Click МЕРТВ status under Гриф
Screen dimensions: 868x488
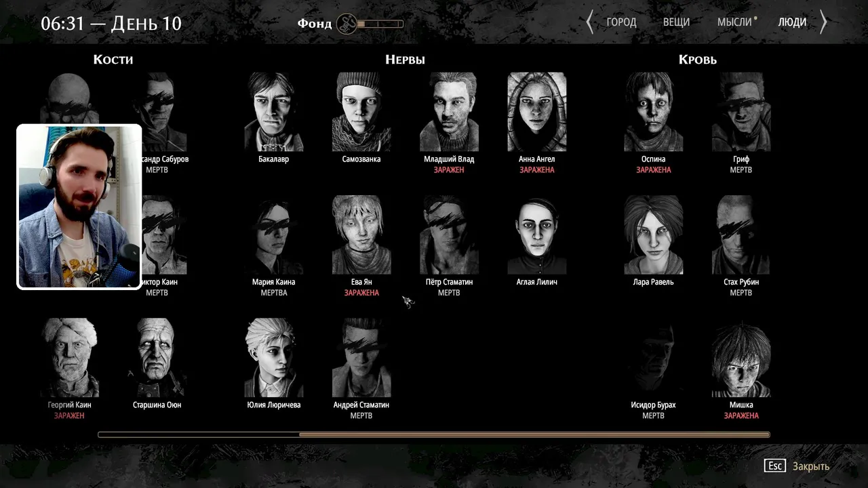741,170
